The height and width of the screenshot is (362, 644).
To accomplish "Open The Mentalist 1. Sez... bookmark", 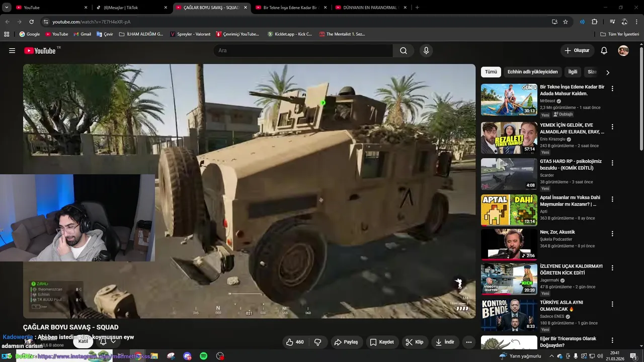I will click(342, 34).
